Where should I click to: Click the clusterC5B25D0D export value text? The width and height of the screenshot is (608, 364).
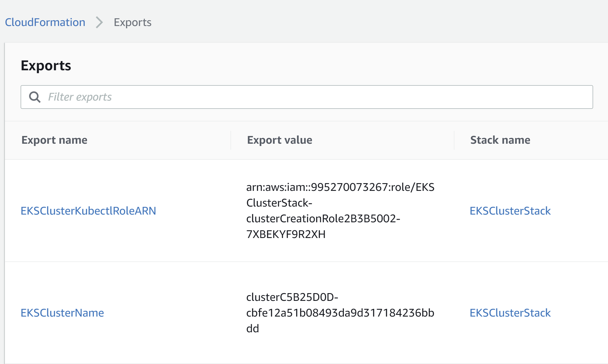coord(292,297)
